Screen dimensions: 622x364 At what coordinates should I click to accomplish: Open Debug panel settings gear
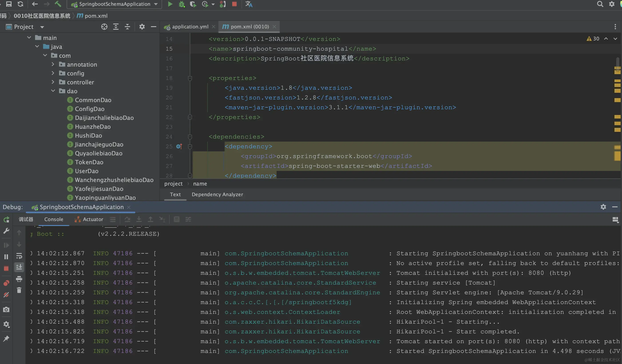pyautogui.click(x=603, y=207)
